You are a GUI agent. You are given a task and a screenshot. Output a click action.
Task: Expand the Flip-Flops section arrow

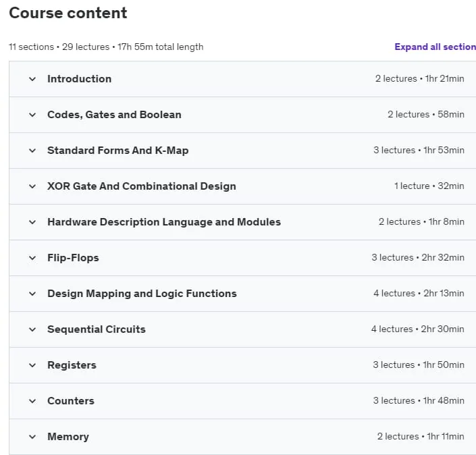pos(32,258)
